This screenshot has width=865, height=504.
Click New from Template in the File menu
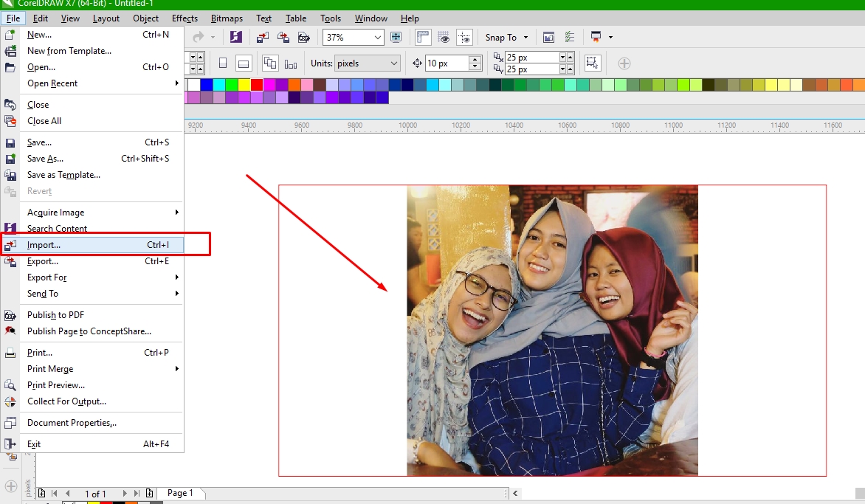[69, 50]
